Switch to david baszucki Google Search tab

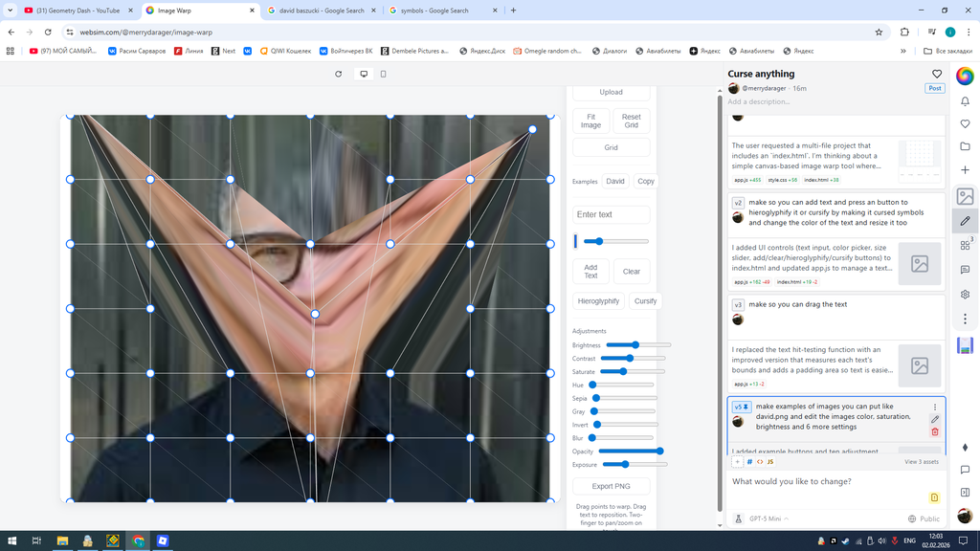(x=321, y=11)
